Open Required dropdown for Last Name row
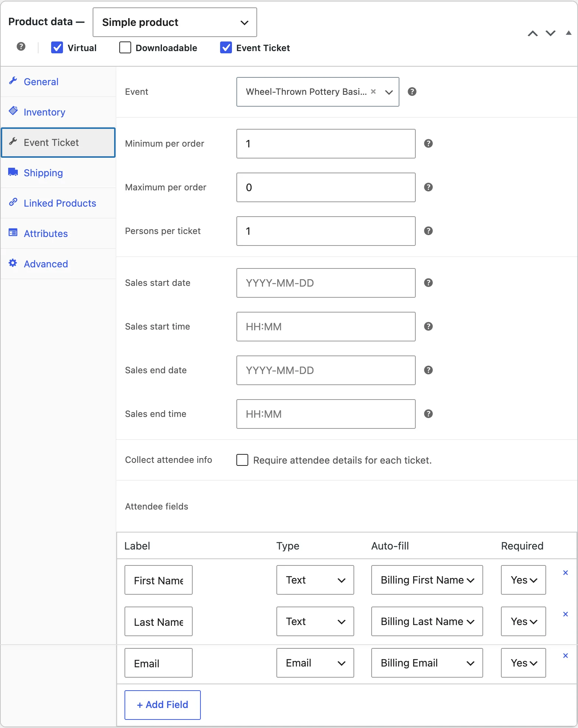This screenshot has width=578, height=728. [524, 621]
